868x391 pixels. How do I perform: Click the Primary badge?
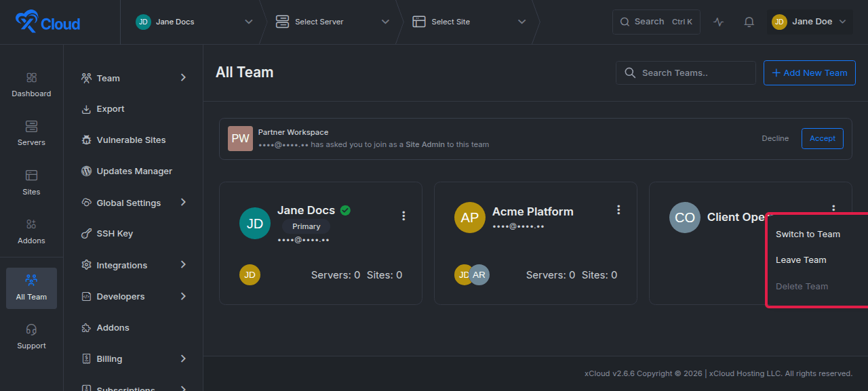307,226
